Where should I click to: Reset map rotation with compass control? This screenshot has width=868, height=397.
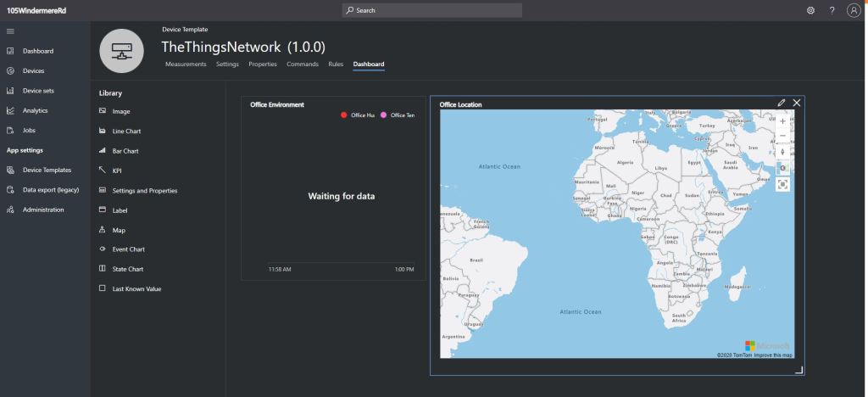point(782,152)
